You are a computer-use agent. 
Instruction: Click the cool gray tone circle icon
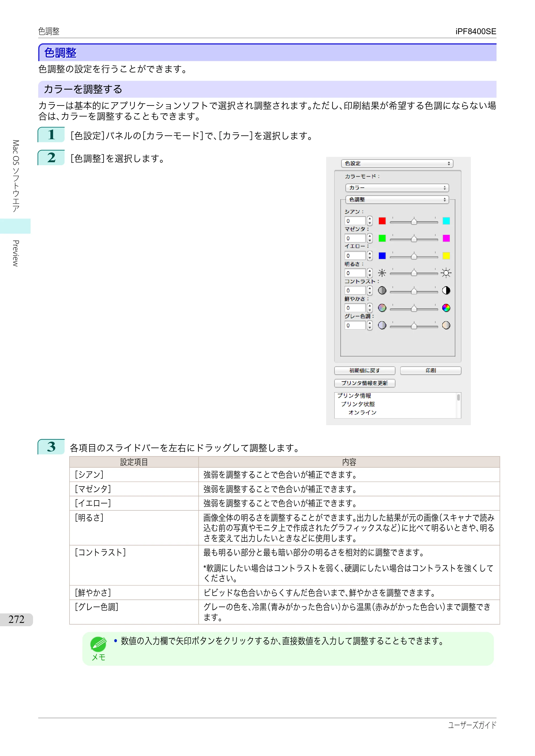pos(382,325)
